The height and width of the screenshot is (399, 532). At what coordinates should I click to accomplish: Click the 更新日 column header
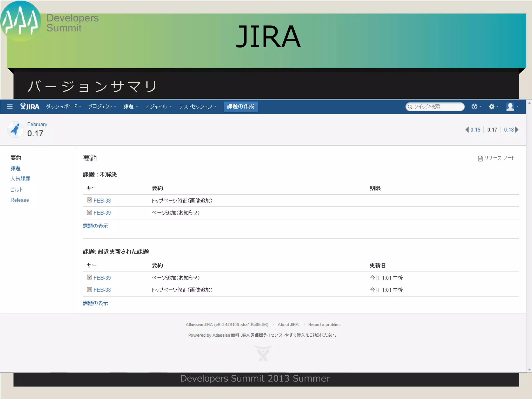(378, 265)
